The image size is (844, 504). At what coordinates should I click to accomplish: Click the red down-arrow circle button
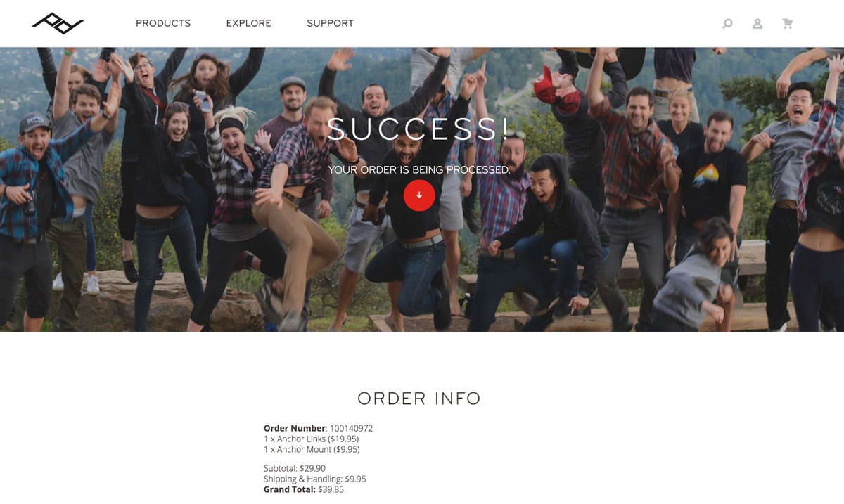click(x=419, y=195)
